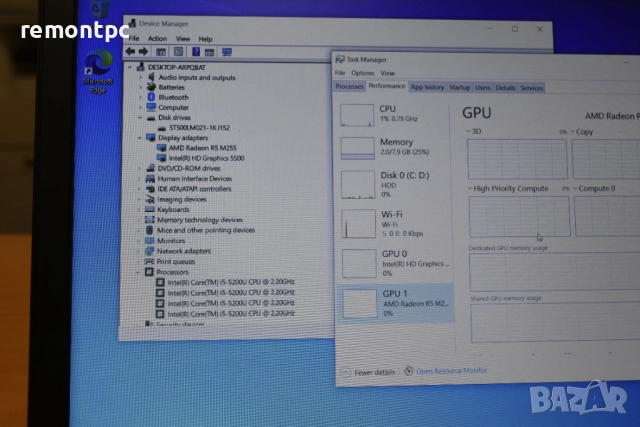Click DVD/CD-ROM drives icon
The width and height of the screenshot is (640, 427).
[x=150, y=168]
